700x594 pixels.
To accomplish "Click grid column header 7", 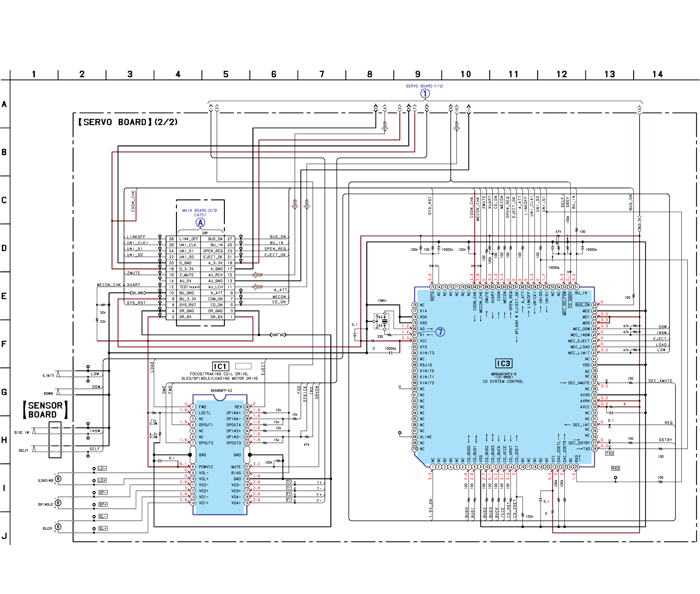I will point(321,74).
